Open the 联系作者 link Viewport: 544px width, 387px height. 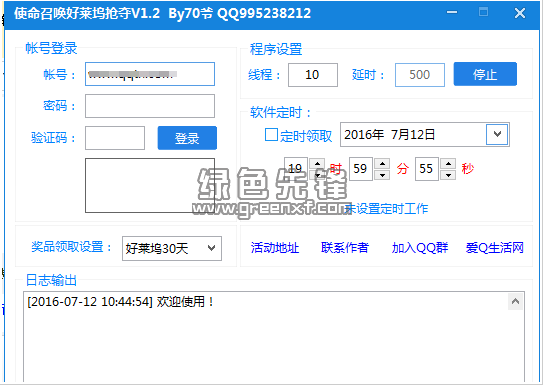(345, 248)
